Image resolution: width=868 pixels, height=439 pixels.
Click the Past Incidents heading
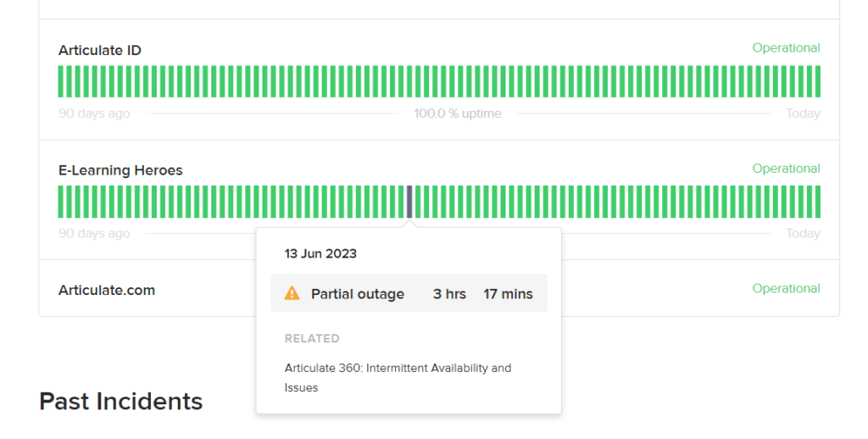[120, 402]
